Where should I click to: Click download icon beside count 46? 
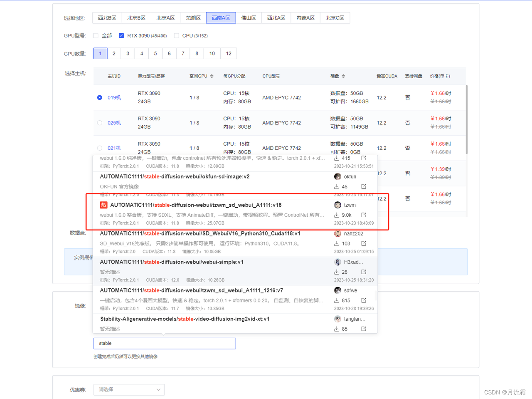point(337,186)
